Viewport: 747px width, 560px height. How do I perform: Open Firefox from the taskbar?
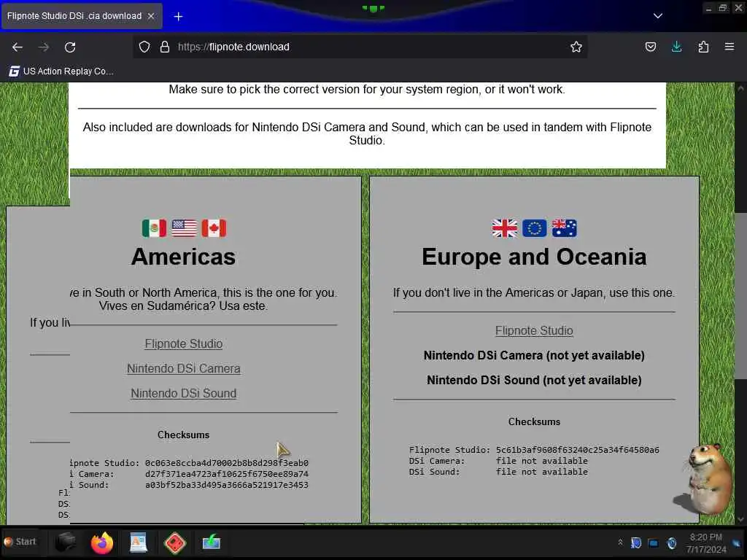pos(102,542)
